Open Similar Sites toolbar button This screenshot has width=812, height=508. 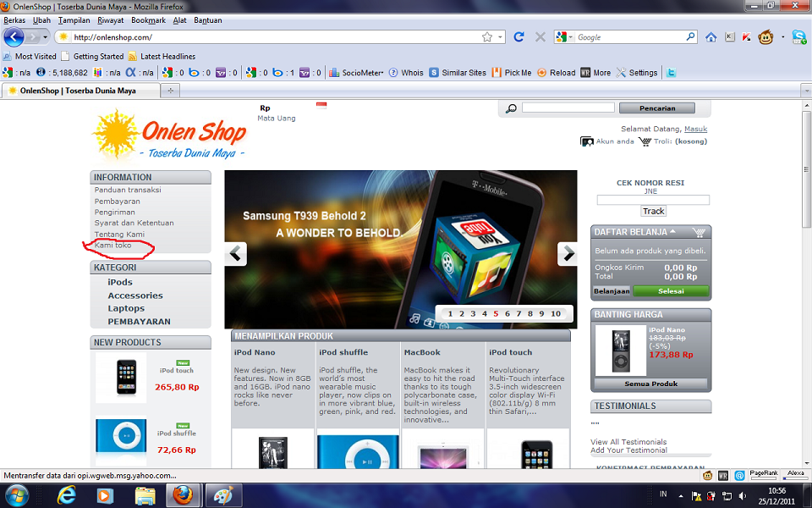tap(458, 73)
